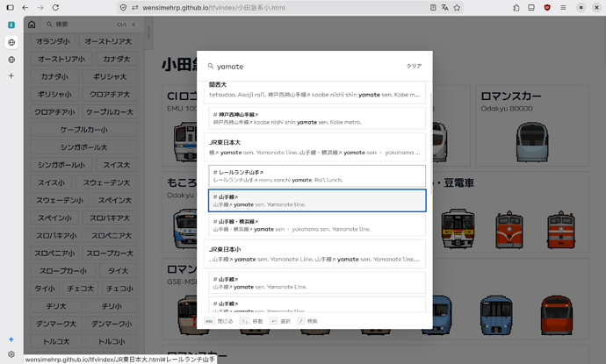Open the ギリシャ大 sidebar button
Image resolution: width=606 pixels, height=364 pixels.
(x=110, y=77)
